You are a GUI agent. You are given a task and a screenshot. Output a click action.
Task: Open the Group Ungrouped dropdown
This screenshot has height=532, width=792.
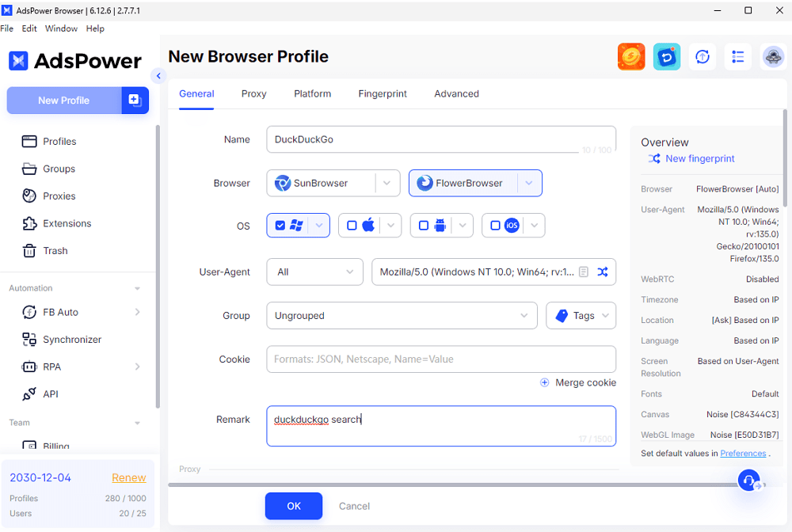[402, 315]
